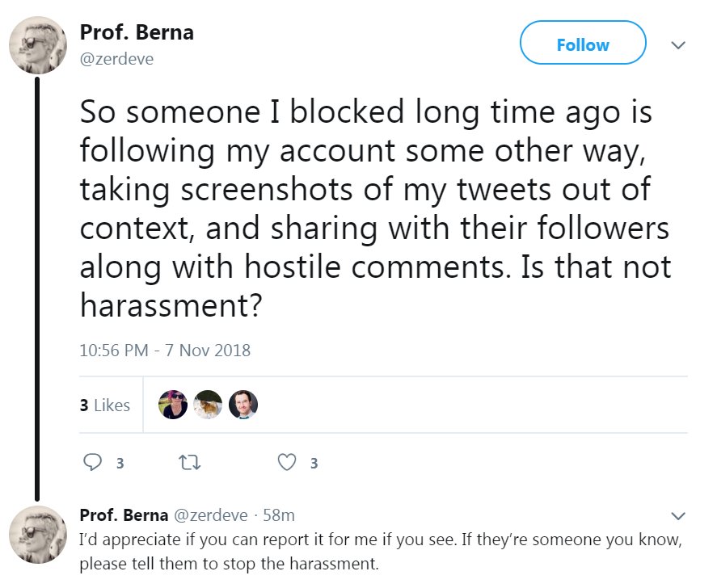This screenshot has height=588, width=717.
Task: View first liker's avatar with sunglasses
Action: [173, 405]
